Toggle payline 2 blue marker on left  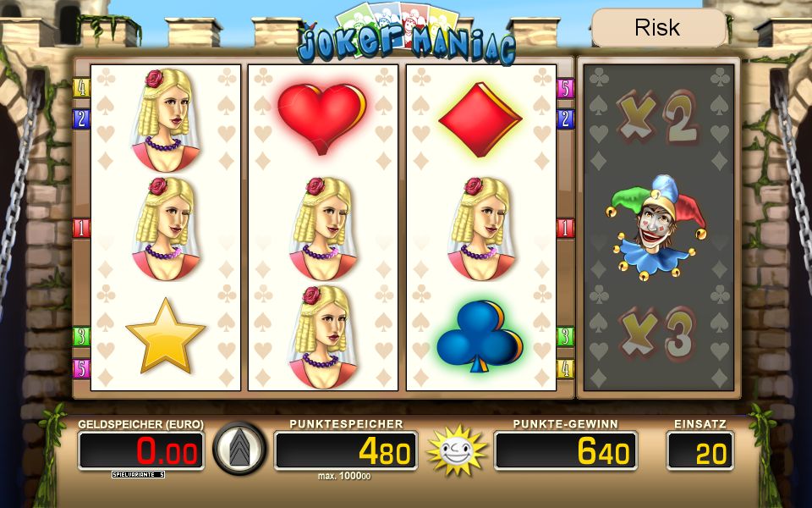(x=81, y=119)
